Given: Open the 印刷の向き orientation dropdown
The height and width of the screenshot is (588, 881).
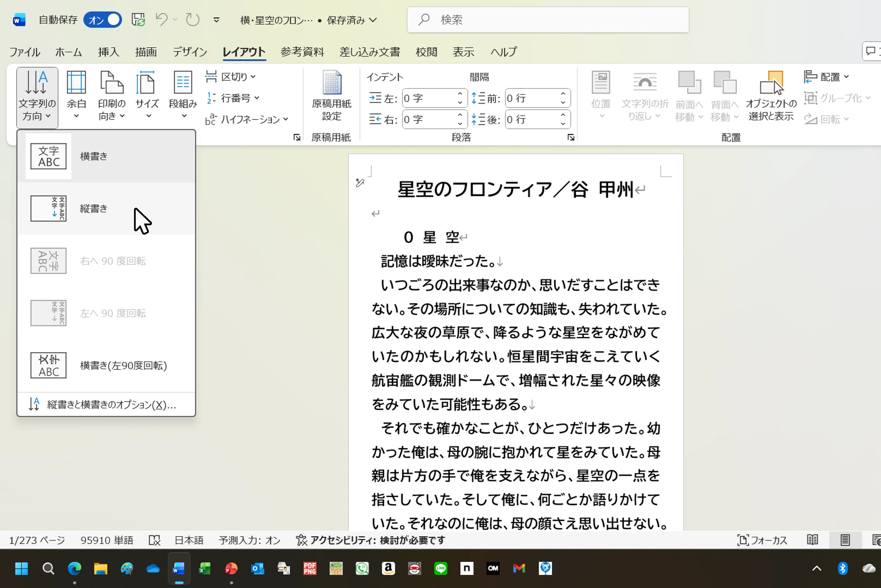Looking at the screenshot, I should click(111, 95).
